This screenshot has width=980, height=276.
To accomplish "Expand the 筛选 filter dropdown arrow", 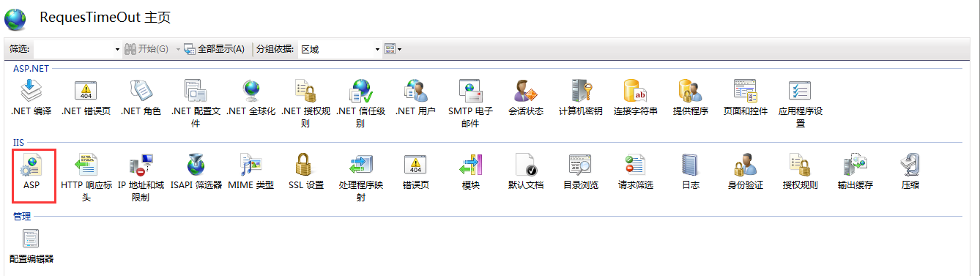I will [117, 49].
